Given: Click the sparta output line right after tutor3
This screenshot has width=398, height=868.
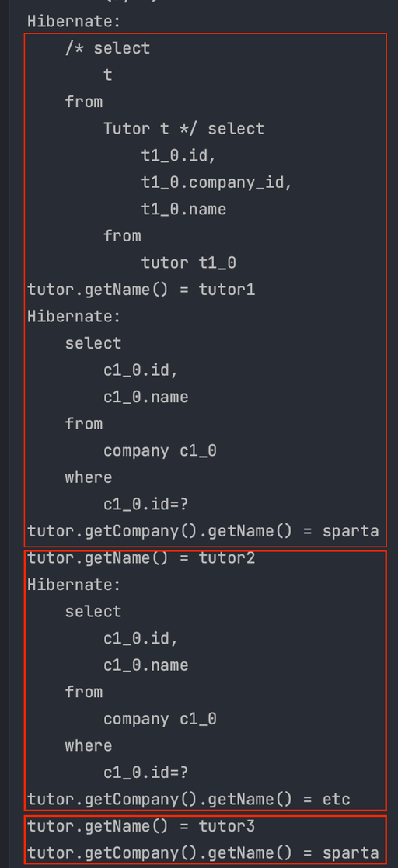Looking at the screenshot, I should pos(203,853).
